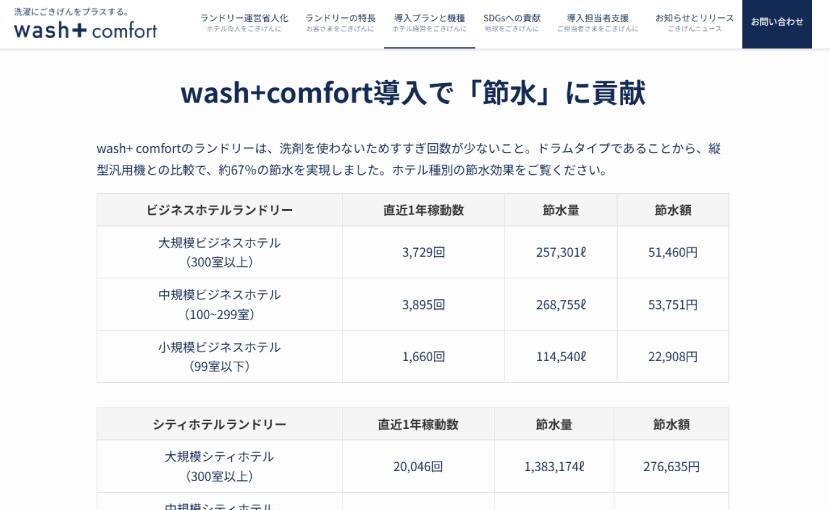
Task: Click the 53,751円 savings amount cell
Action: tap(672, 304)
